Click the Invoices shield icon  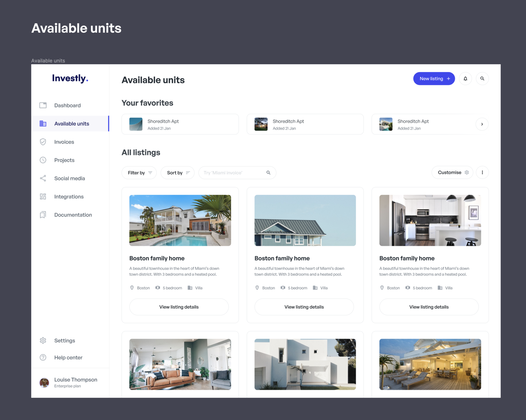[x=43, y=142]
